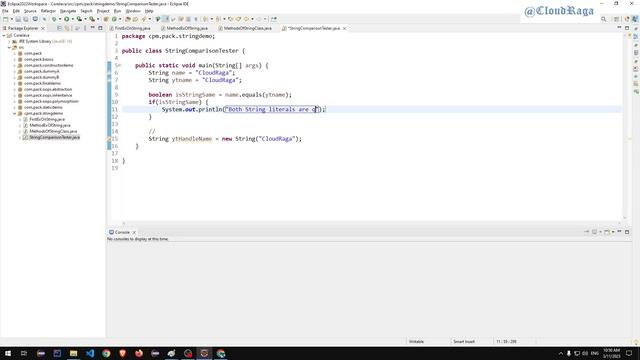Open taskbar clock date and time
The image size is (640, 360).
tap(611, 353)
